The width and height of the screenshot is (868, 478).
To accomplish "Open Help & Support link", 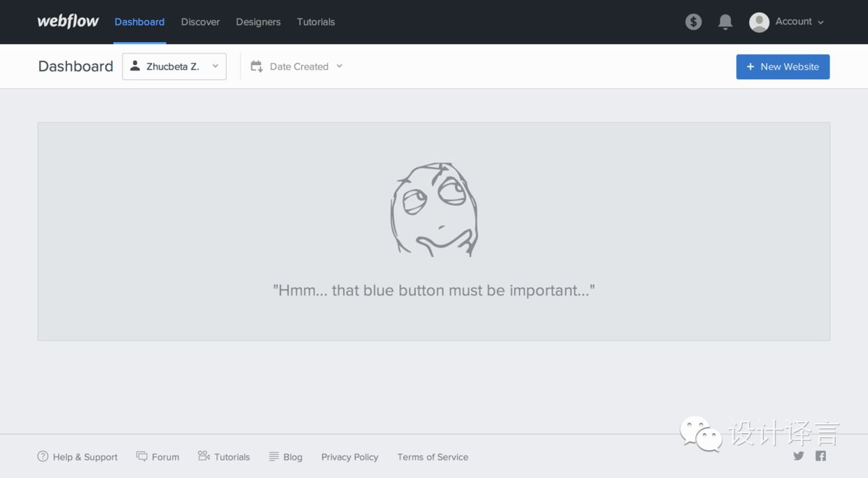I will (78, 457).
